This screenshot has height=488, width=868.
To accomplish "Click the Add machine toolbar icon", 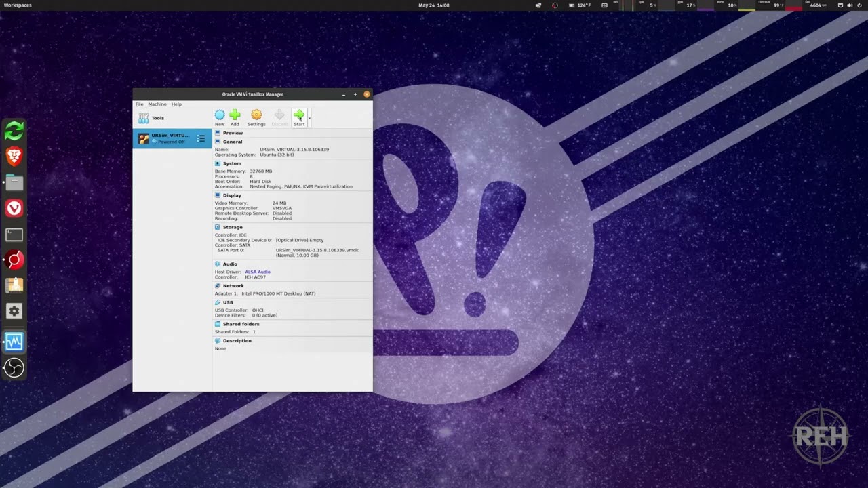I will click(x=235, y=115).
